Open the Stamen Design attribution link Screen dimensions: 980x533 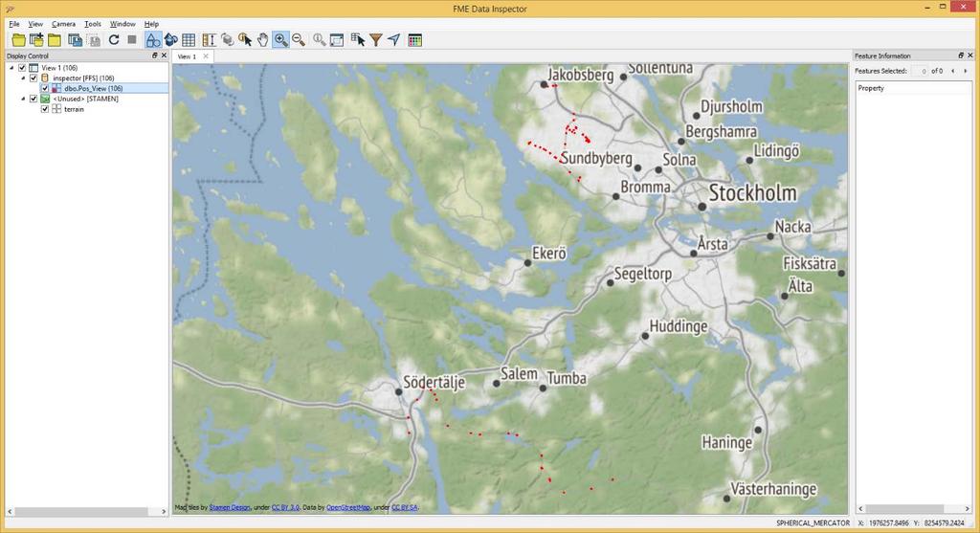point(230,507)
